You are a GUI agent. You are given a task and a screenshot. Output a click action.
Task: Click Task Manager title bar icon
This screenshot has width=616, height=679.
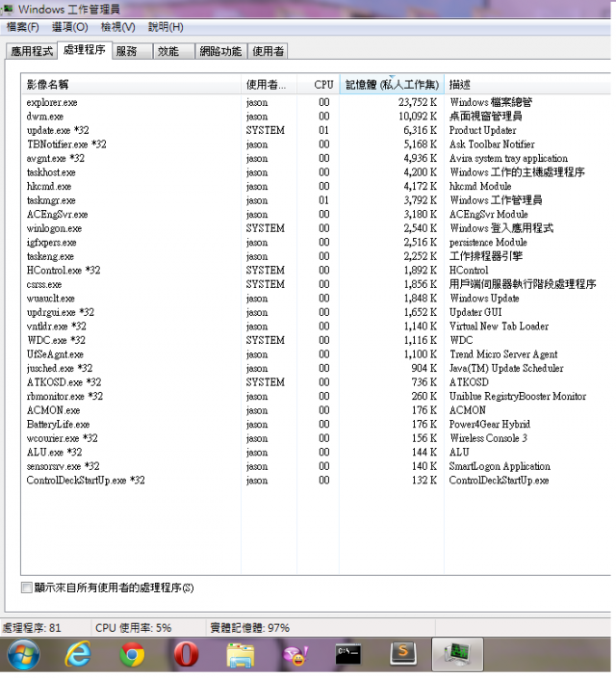8,9
